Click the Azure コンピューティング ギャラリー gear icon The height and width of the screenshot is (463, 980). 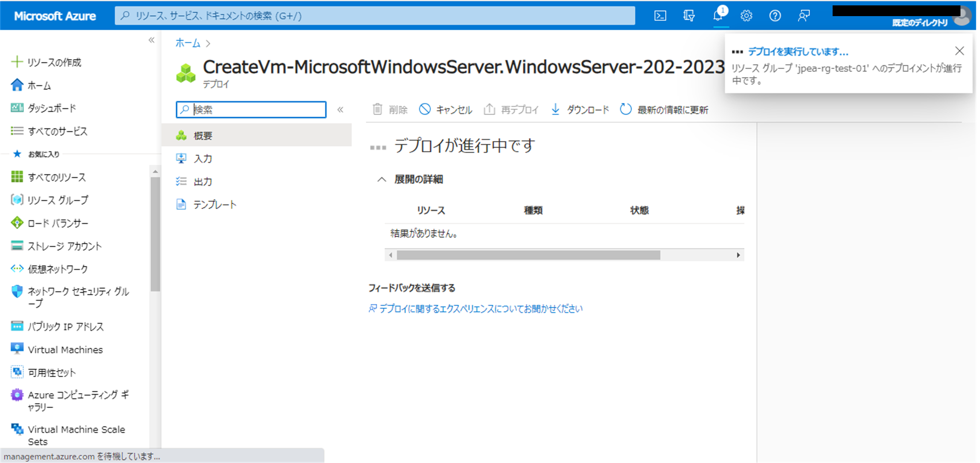(x=17, y=395)
